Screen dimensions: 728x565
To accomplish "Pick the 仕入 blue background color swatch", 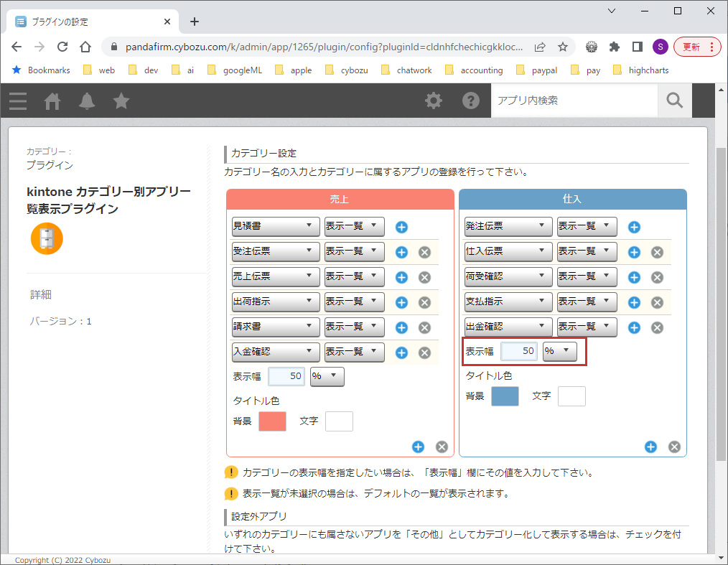I will tap(505, 396).
